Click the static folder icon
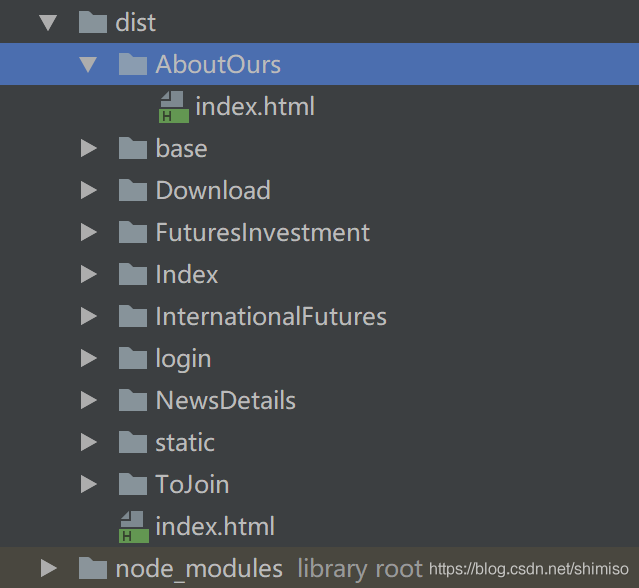The image size is (639, 588). [x=132, y=443]
